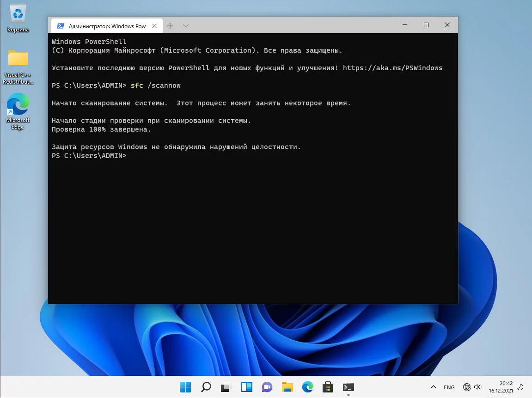Open Task View on taskbar
This screenshot has height=398, width=532.
(226, 387)
